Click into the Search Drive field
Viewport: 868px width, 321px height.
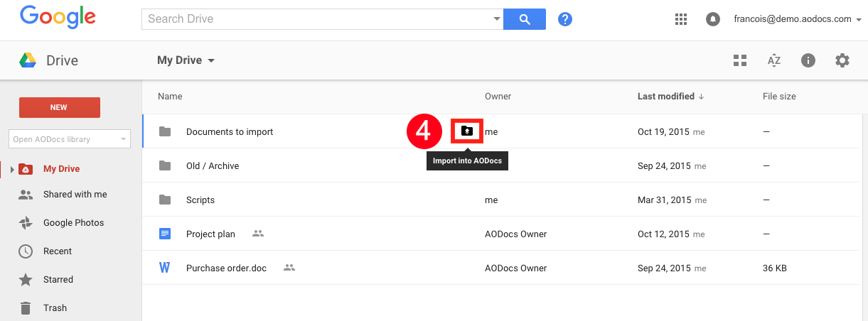pos(317,19)
